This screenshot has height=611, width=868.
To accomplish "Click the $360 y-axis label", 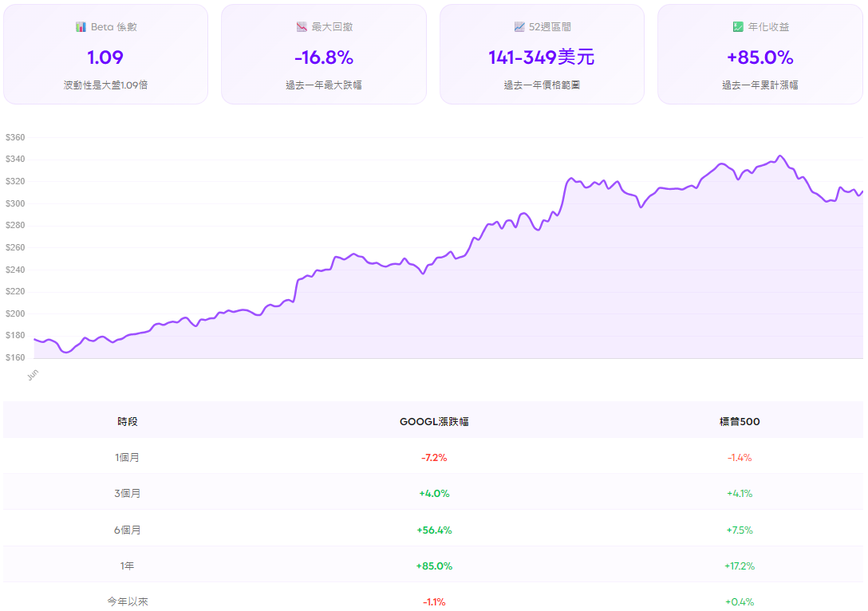I will click(x=18, y=137).
